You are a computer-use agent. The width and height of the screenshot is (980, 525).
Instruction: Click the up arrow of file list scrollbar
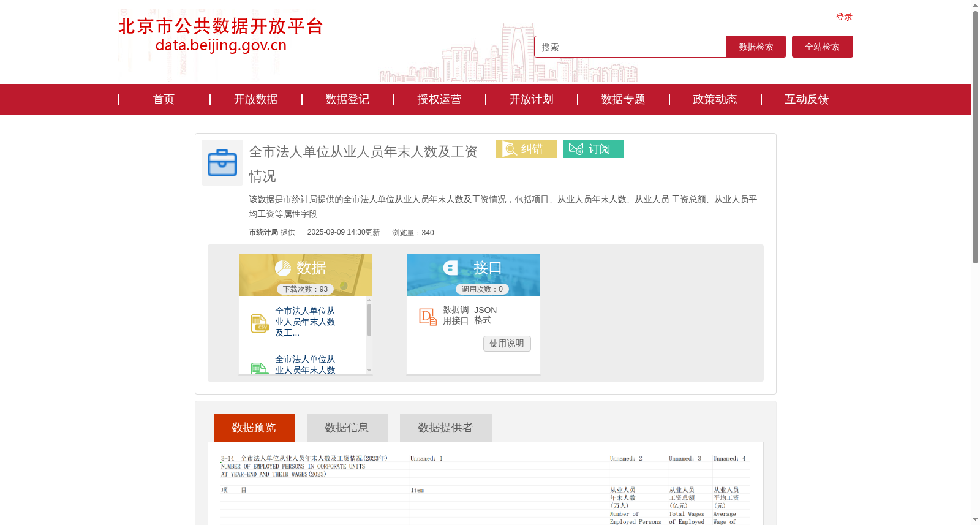[369, 300]
